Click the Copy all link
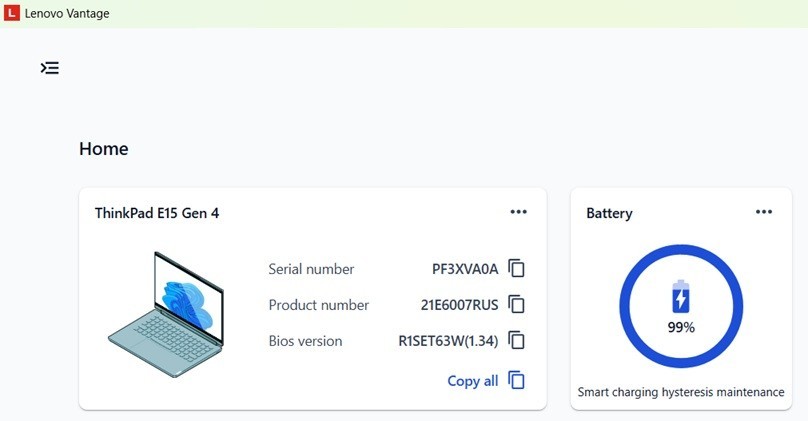 (473, 381)
